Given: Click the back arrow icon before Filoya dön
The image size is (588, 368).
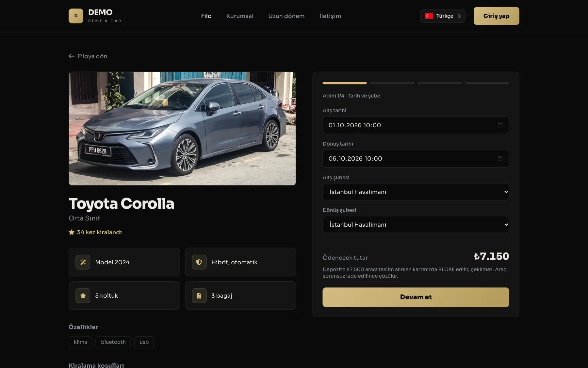Looking at the screenshot, I should coord(72,56).
